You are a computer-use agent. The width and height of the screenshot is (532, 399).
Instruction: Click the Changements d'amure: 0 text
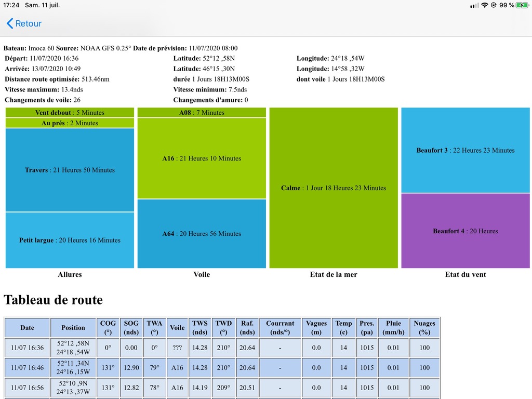211,100
